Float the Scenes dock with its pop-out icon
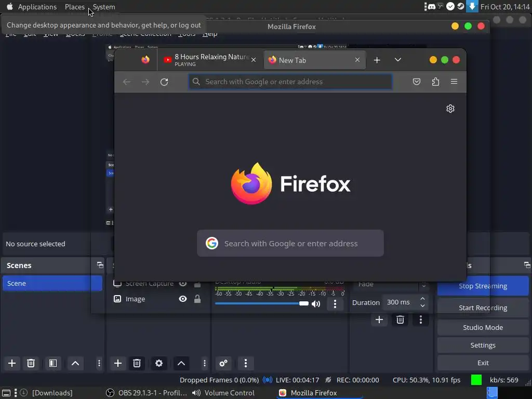Viewport: 532px width, 399px height. coord(100,265)
